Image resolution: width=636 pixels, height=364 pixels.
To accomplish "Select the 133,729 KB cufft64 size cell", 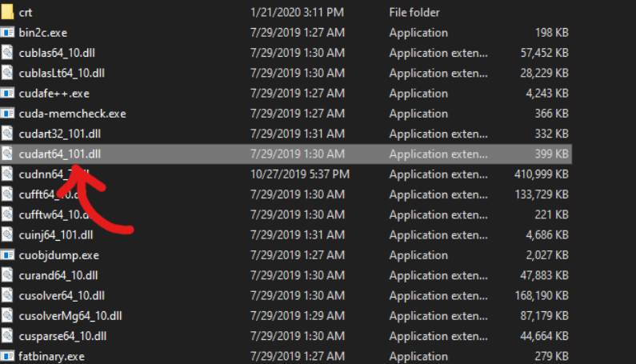I will tap(542, 194).
